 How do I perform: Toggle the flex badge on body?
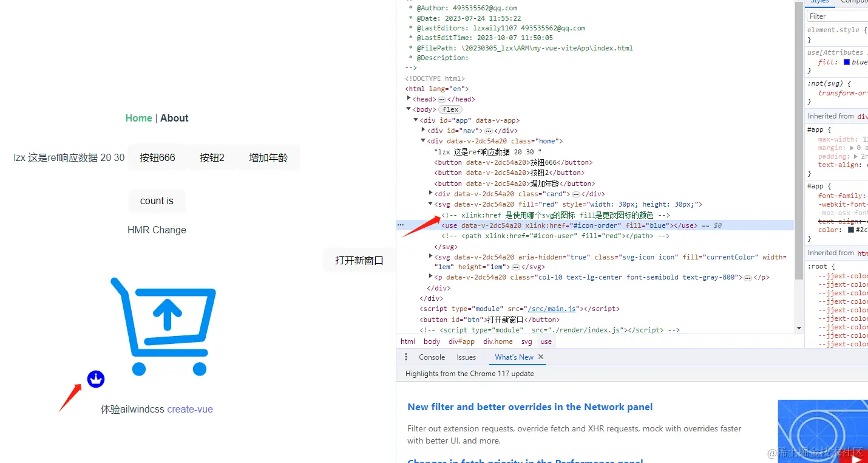click(x=450, y=109)
